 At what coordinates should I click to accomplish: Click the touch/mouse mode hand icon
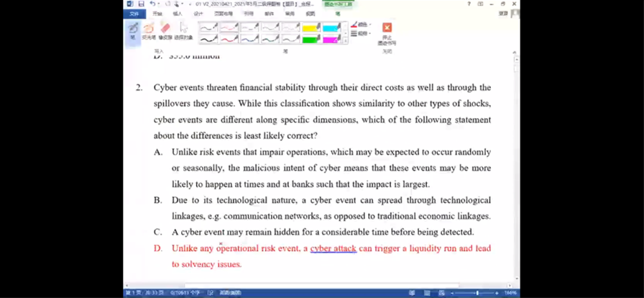(x=177, y=4)
